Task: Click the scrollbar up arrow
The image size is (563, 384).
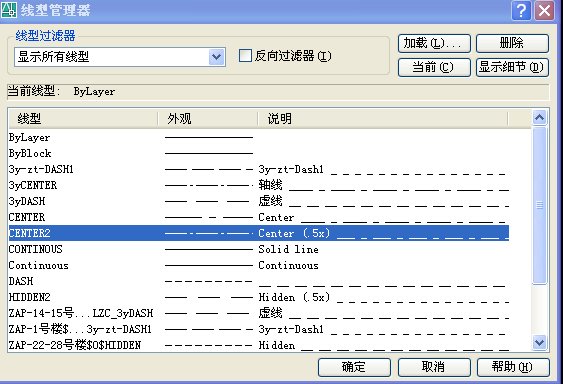Action: 539,117
